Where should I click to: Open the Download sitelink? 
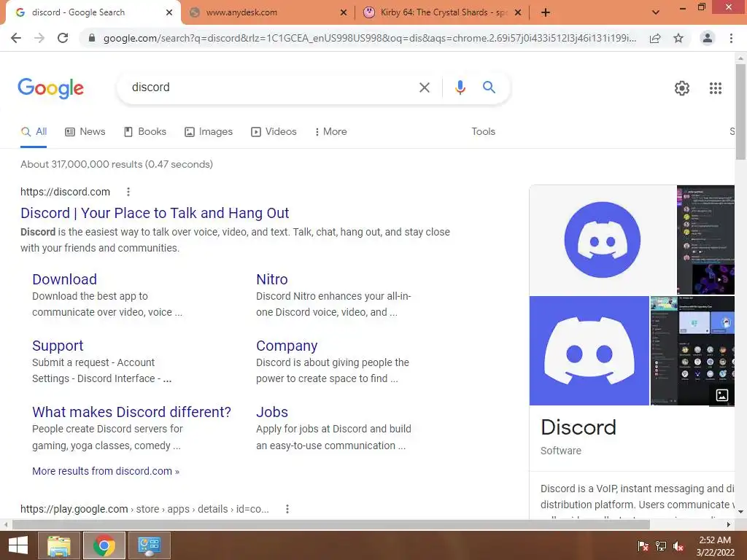point(64,279)
